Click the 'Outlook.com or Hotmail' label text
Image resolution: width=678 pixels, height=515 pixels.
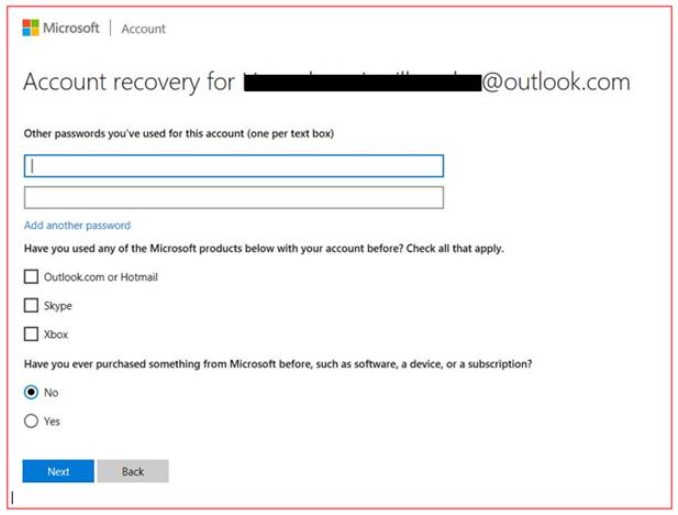101,277
